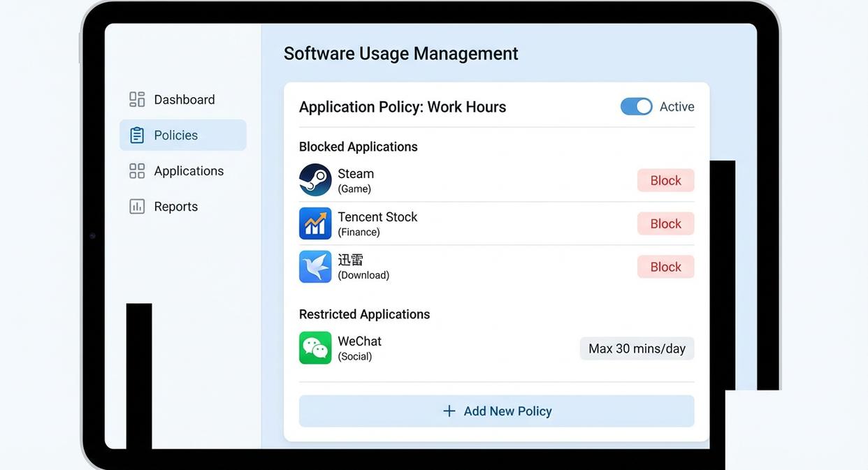The width and height of the screenshot is (868, 470).
Task: Click the Applications four-squares icon
Action: tap(137, 171)
